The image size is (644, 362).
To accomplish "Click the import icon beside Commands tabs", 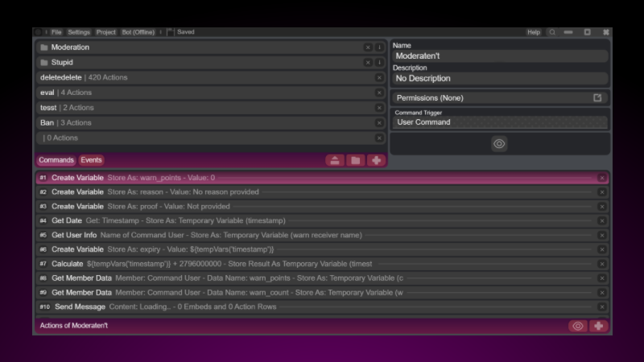I will [334, 160].
